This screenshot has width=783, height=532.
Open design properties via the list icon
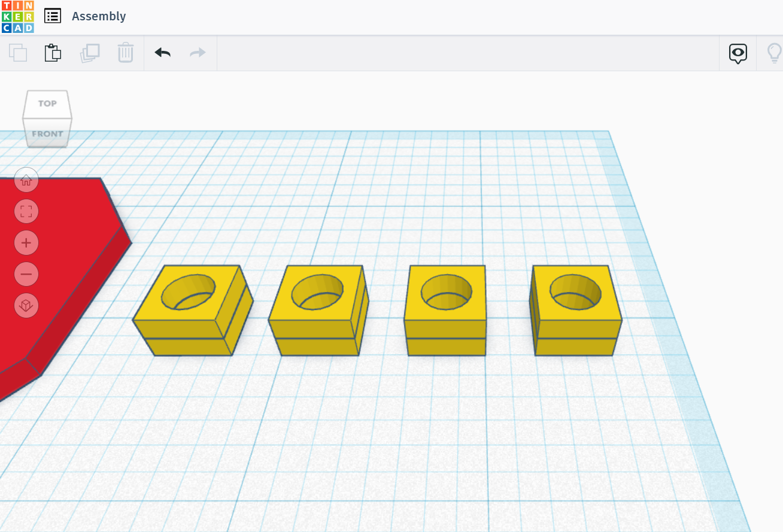[x=53, y=16]
